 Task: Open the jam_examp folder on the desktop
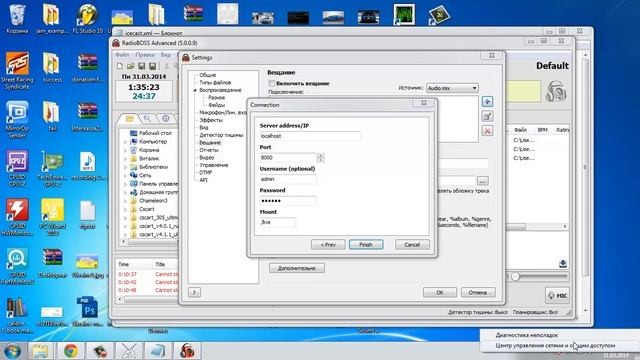[52, 19]
